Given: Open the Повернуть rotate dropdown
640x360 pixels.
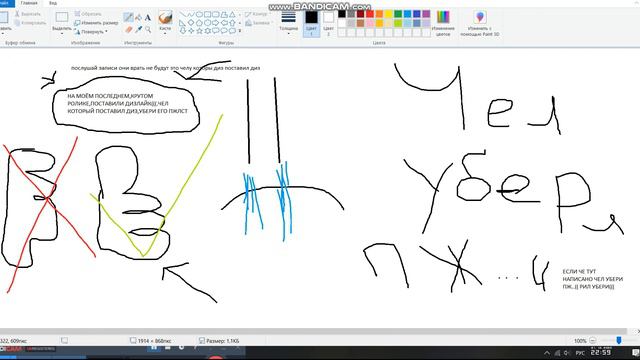Looking at the screenshot, I should (x=91, y=31).
